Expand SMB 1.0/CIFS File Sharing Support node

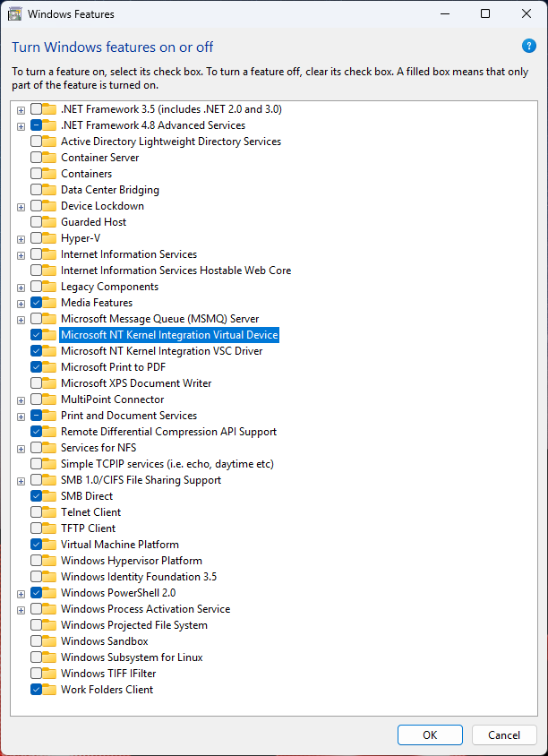pyautogui.click(x=21, y=482)
